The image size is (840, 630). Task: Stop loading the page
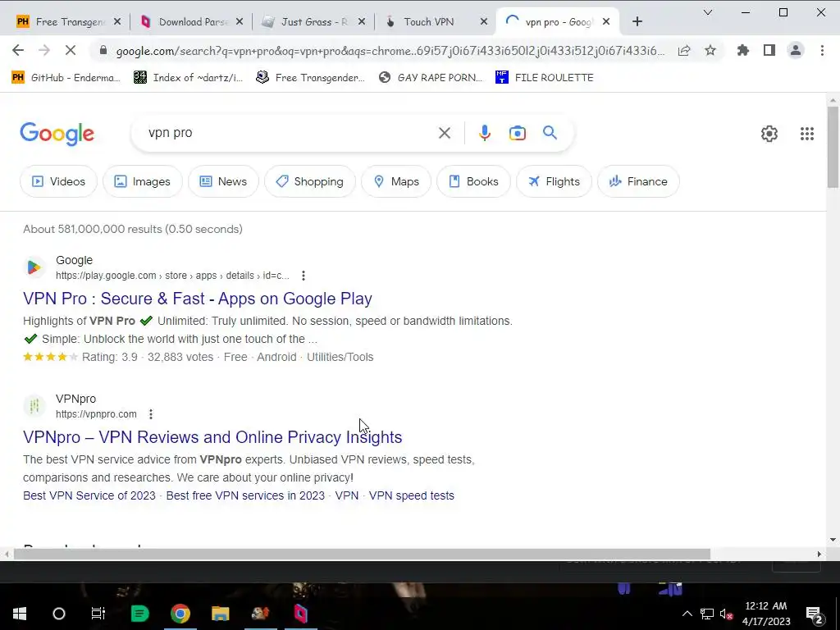71,50
